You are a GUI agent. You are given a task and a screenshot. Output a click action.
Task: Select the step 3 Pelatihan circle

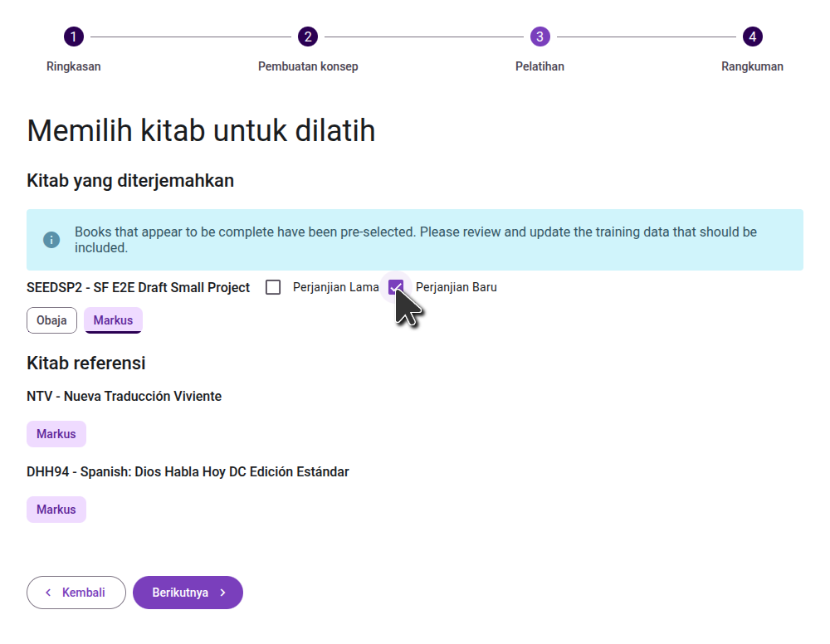[539, 37]
